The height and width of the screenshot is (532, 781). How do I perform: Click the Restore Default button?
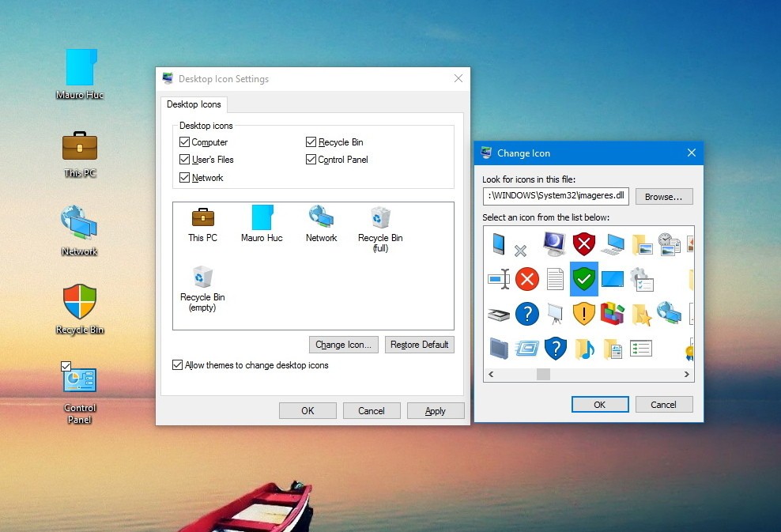(x=419, y=344)
